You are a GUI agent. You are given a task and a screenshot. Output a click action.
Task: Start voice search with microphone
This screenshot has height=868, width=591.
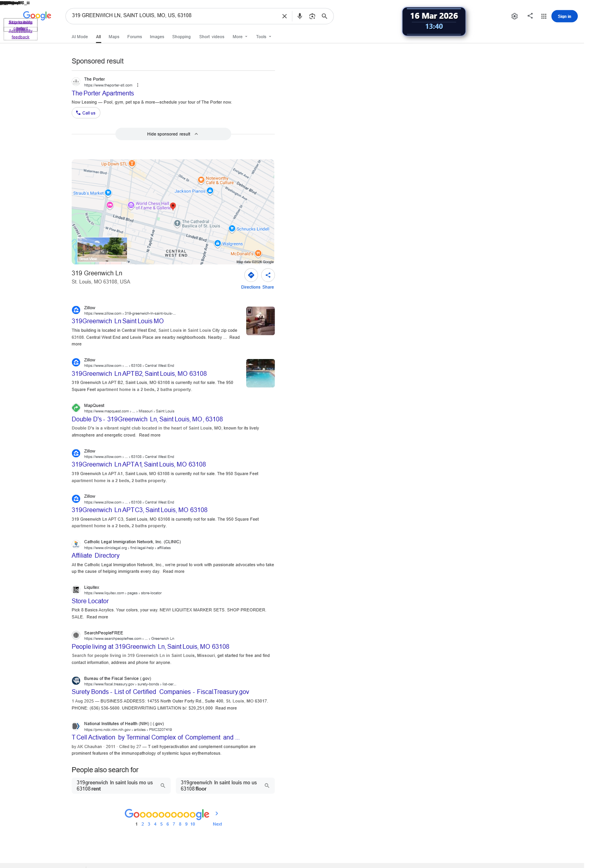coord(300,16)
